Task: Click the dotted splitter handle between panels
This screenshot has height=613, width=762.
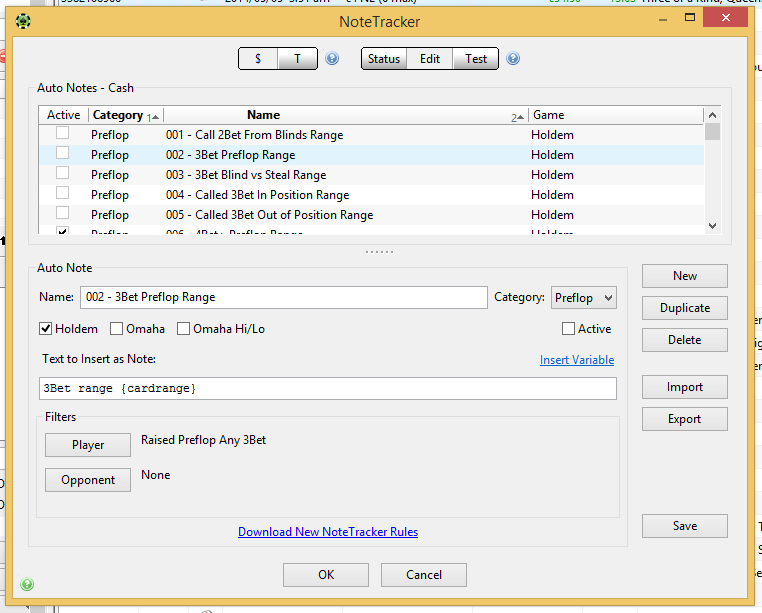Action: pyautogui.click(x=380, y=252)
